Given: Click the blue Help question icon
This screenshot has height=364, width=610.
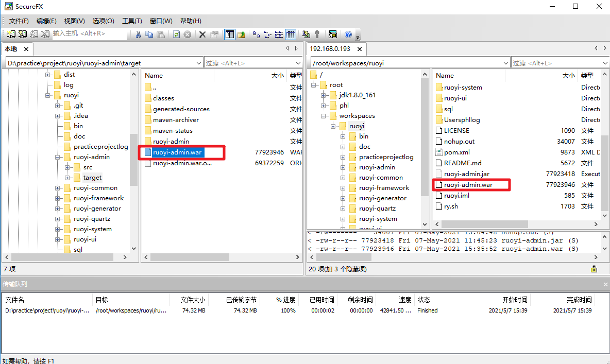Looking at the screenshot, I should 348,34.
